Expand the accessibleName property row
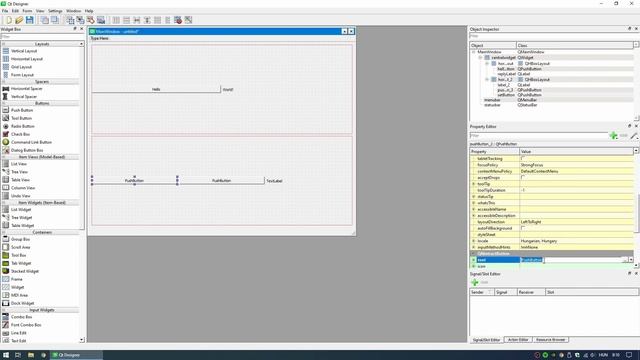This screenshot has height=360, width=640. tap(474, 209)
